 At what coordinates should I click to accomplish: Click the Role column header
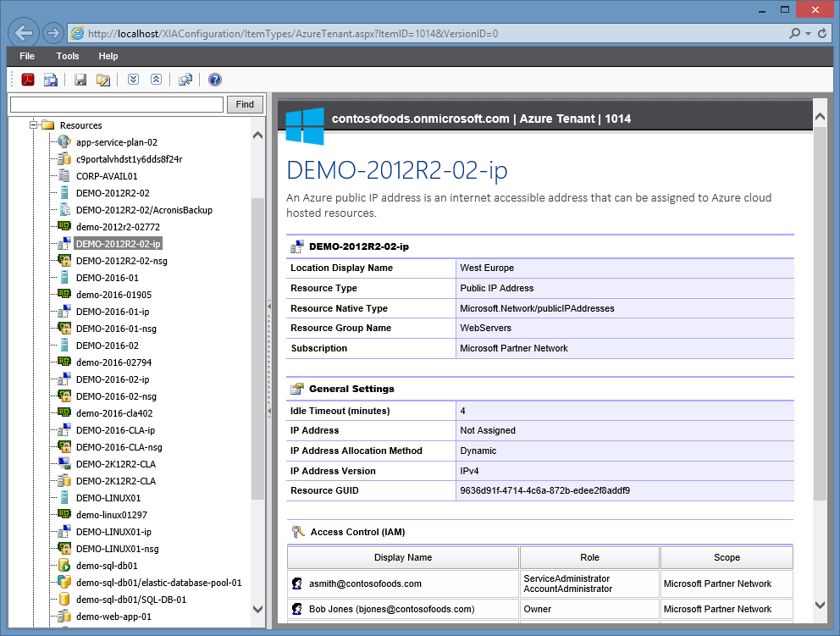pyautogui.click(x=589, y=557)
